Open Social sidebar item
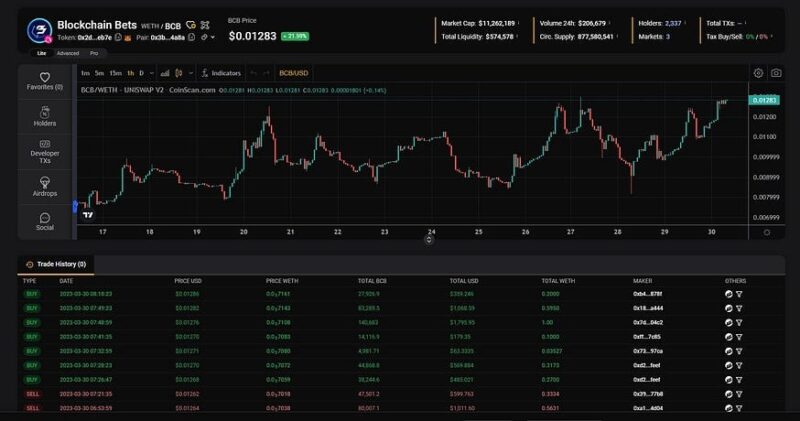 pos(45,221)
